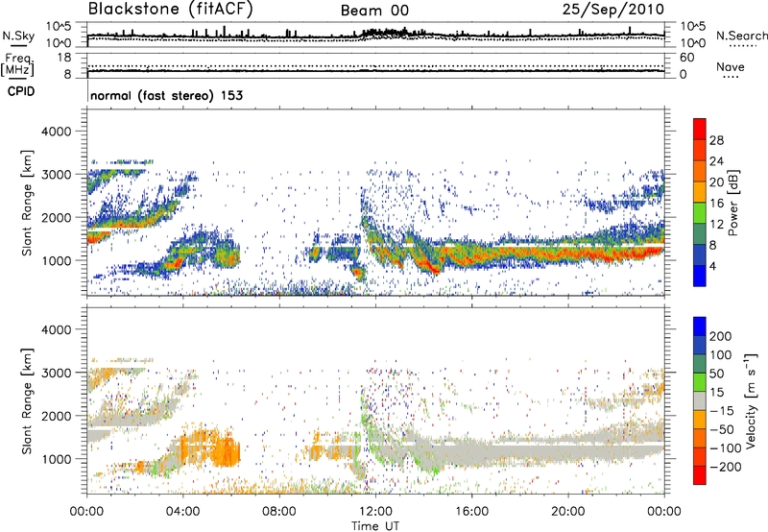Click the "-50" label on the velocity color bar
Image resolution: width=768 pixels, height=532 pixels.
coord(722,429)
